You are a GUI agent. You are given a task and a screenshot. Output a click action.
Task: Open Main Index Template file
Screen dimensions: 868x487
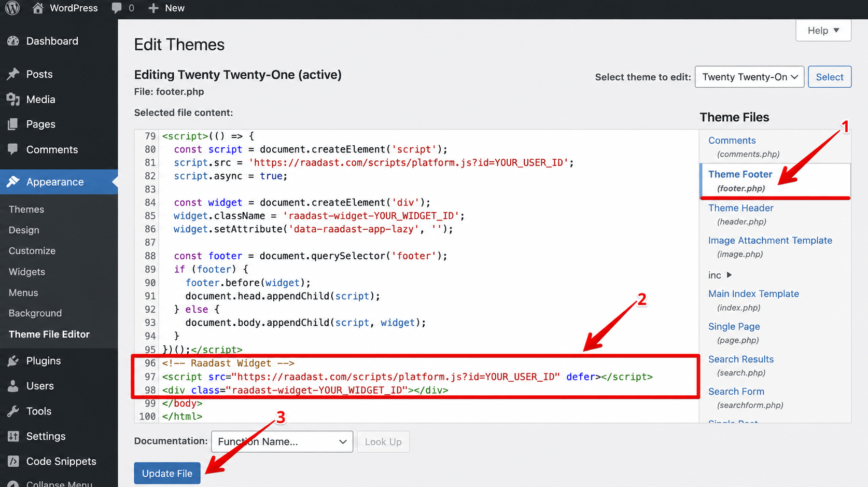click(753, 294)
